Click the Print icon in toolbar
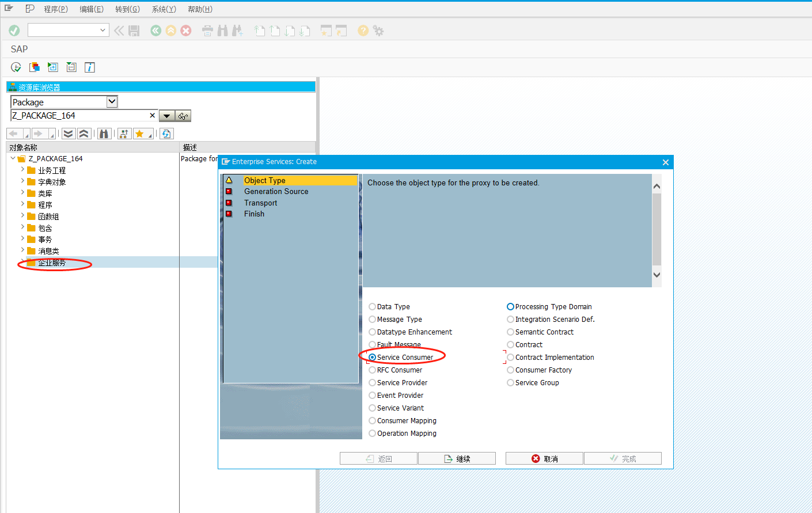Image resolution: width=812 pixels, height=513 pixels. tap(207, 31)
